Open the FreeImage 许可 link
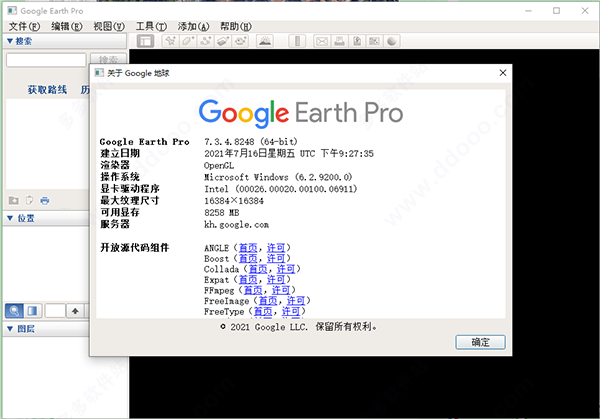 pos(296,301)
